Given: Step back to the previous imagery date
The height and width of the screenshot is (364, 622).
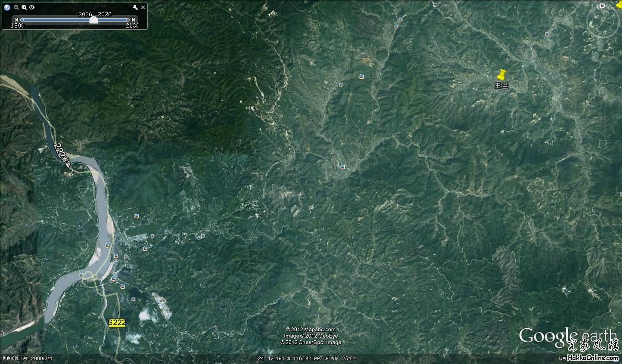Looking at the screenshot, I should coord(16,20).
